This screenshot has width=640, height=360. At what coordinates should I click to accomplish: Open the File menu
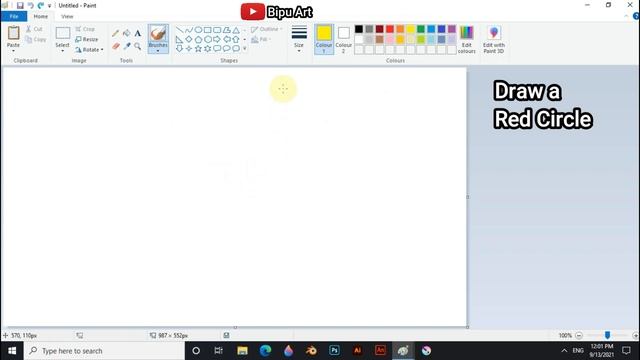(x=14, y=16)
